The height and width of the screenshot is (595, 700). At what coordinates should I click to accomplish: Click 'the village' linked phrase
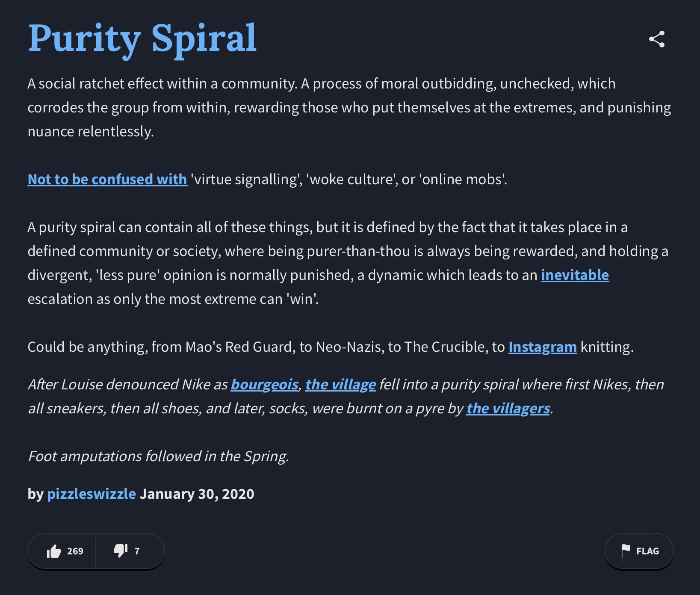[340, 385]
